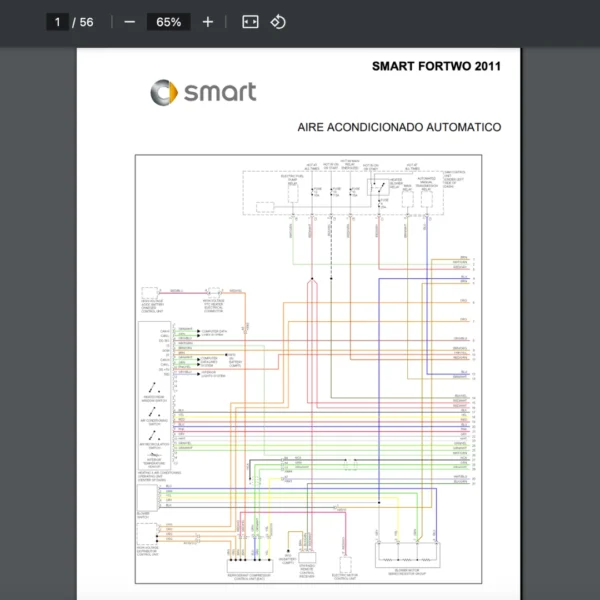Click the Electric Fuel Pump Relay symbol
Screen dimensions: 600x600
pos(293,194)
